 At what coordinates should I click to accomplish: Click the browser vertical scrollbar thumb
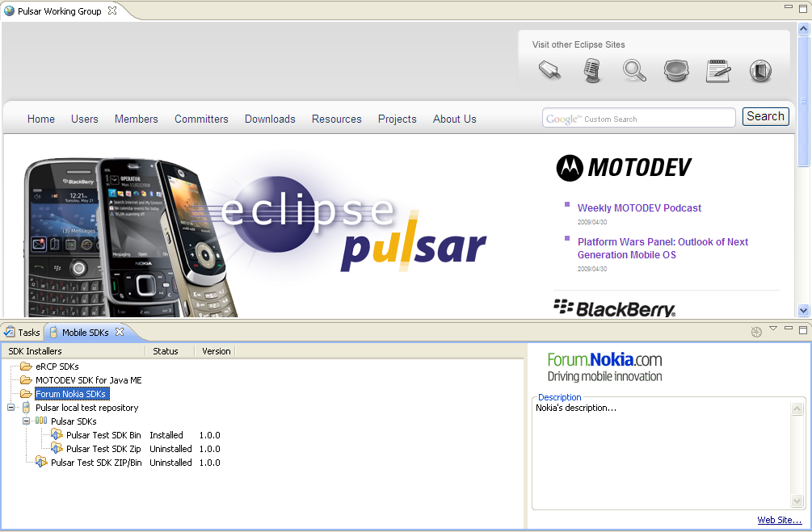pyautogui.click(x=803, y=101)
